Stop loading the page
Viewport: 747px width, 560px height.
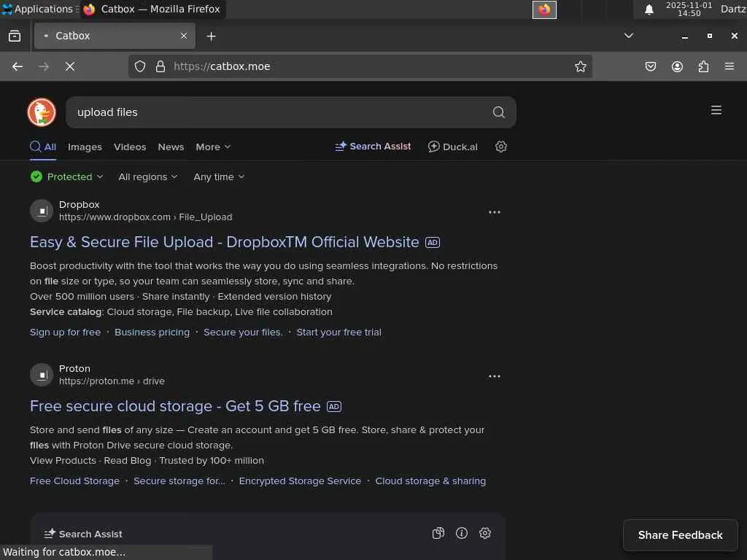pyautogui.click(x=70, y=66)
